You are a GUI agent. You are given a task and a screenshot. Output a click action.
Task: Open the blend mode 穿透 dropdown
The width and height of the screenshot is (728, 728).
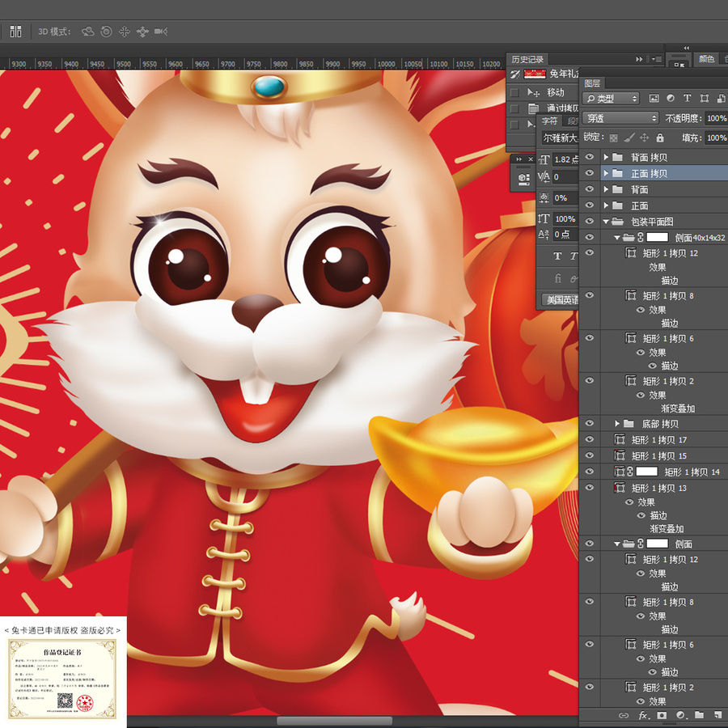[620, 118]
